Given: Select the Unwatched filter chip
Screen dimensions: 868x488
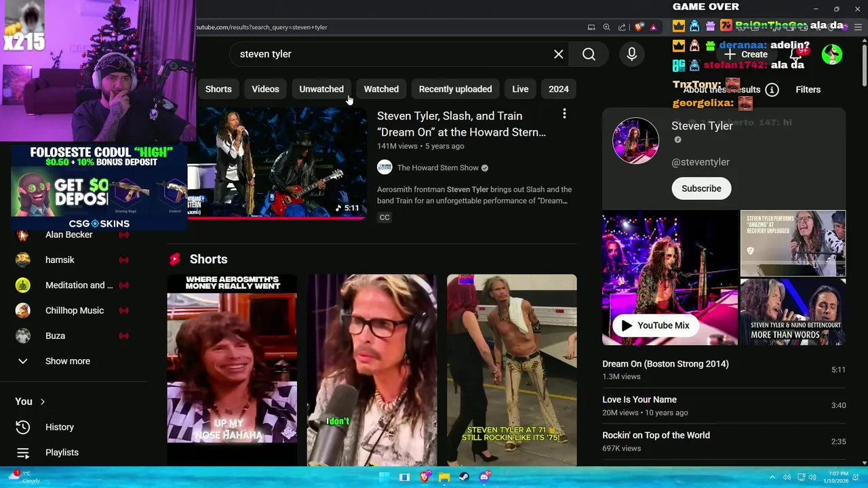Looking at the screenshot, I should coord(321,89).
